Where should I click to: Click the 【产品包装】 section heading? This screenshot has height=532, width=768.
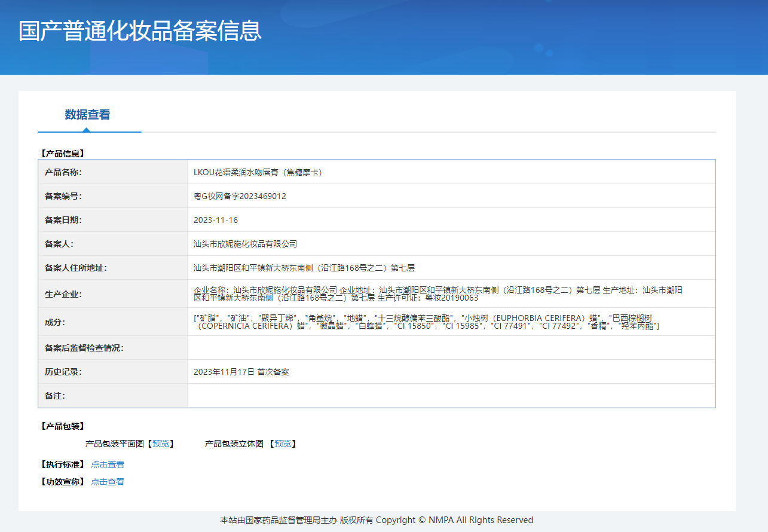[x=62, y=426]
